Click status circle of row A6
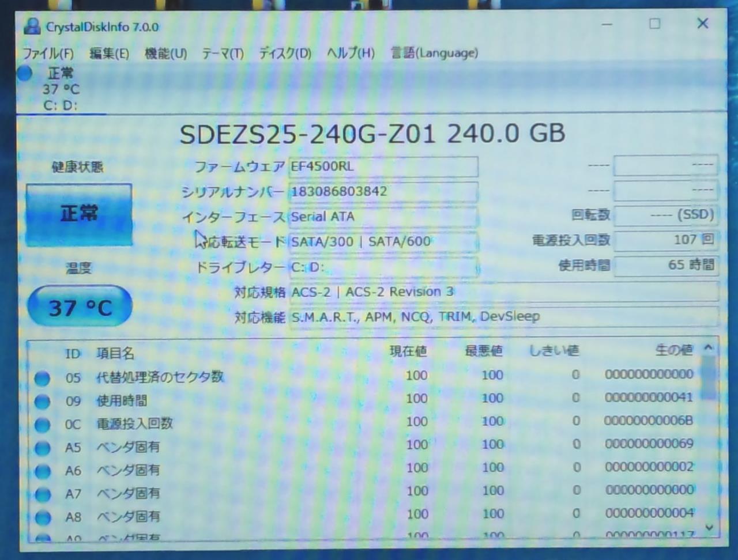 [x=42, y=471]
